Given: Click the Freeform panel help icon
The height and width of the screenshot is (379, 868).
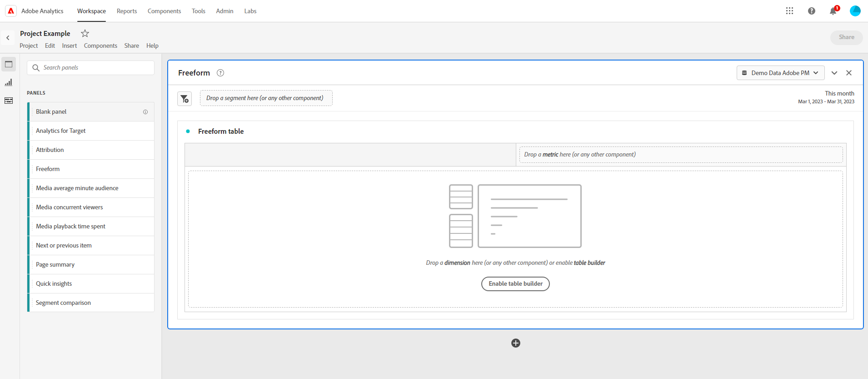Looking at the screenshot, I should point(220,73).
